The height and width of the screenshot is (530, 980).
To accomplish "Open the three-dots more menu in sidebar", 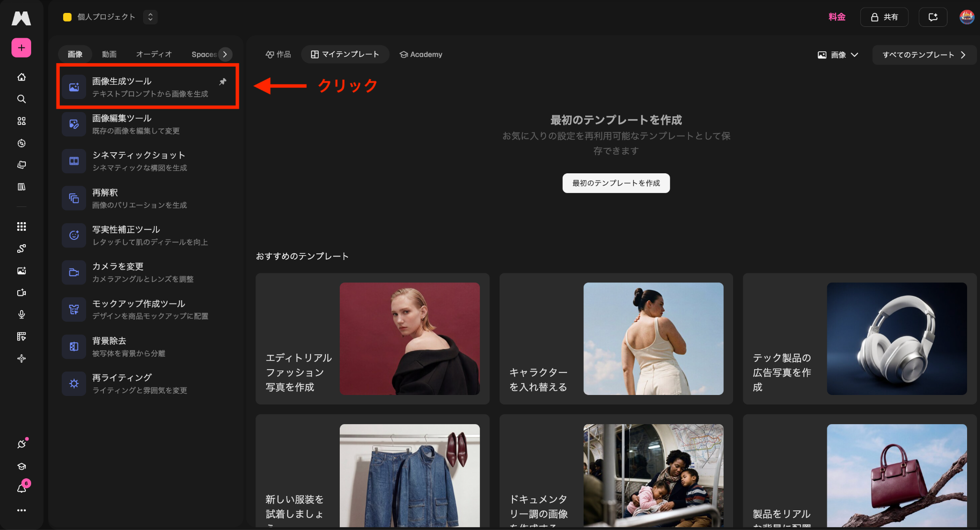I will point(22,510).
